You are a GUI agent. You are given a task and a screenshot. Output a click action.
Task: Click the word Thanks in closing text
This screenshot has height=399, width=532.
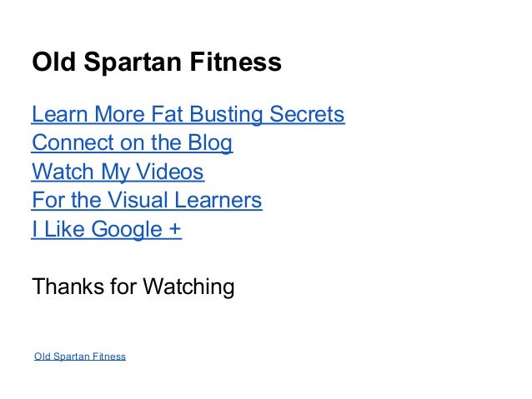pos(68,287)
